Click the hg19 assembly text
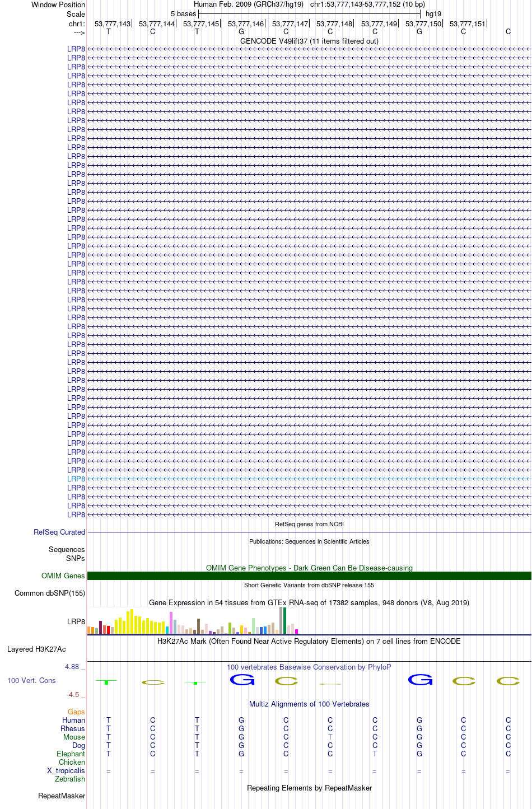Screen dimensions: 532x809 (x=433, y=14)
